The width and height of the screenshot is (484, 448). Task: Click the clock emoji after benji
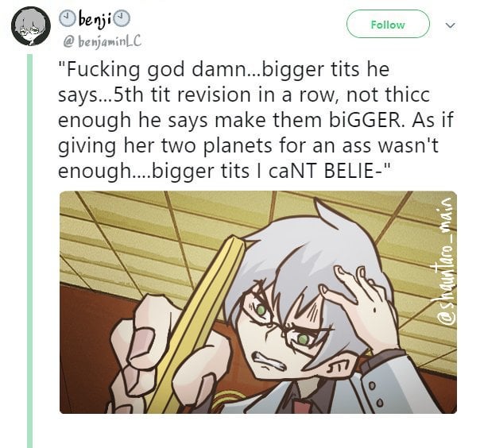(122, 18)
